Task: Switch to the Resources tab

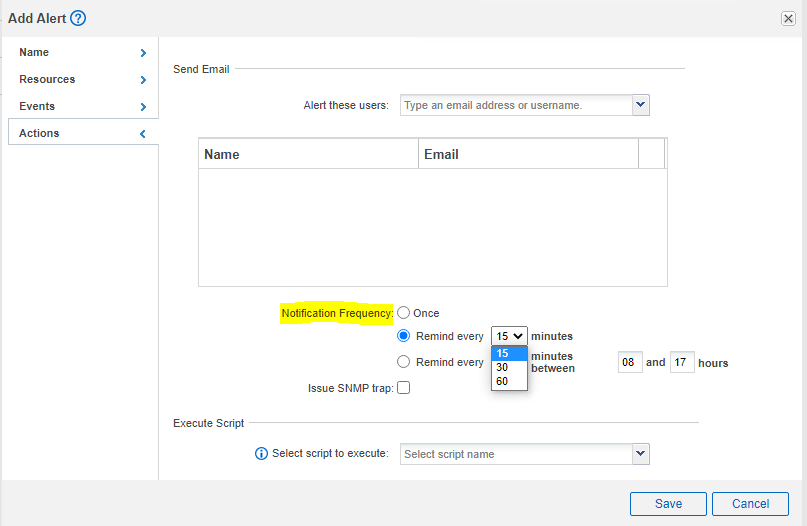Action: click(x=80, y=79)
